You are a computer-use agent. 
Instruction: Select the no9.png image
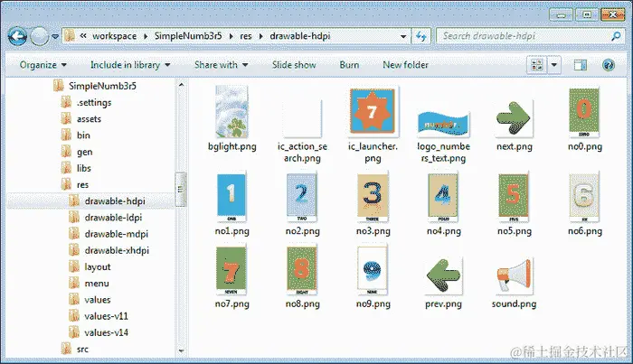373,270
